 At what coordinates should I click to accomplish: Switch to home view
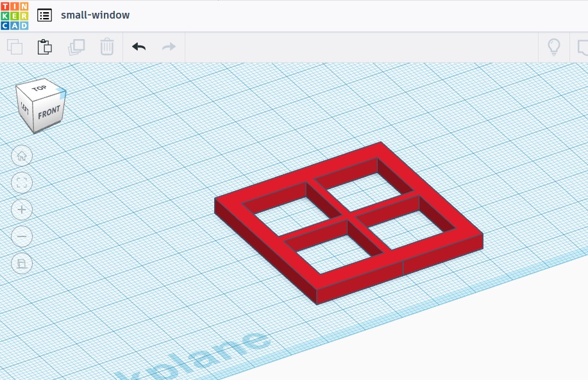coord(22,156)
